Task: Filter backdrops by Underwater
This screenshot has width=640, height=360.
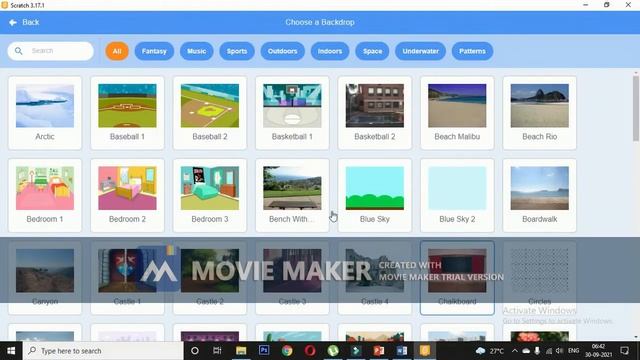Action: click(420, 51)
